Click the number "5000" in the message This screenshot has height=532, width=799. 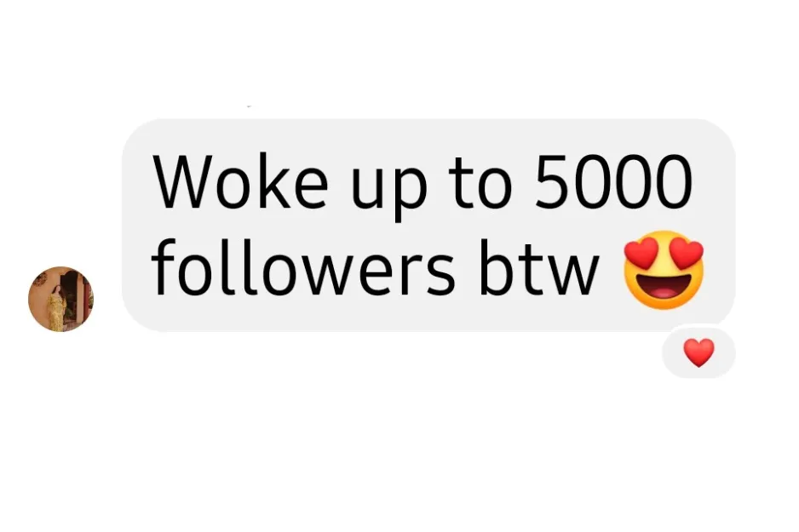(613, 182)
